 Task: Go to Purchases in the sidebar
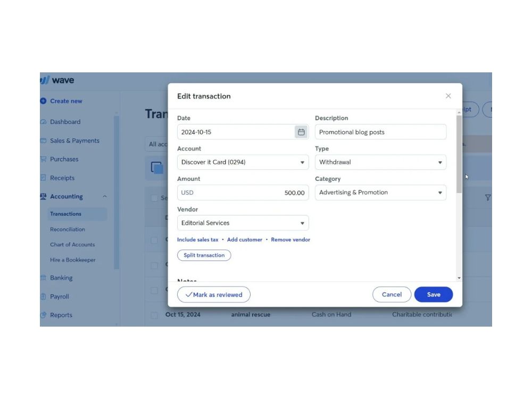[64, 159]
